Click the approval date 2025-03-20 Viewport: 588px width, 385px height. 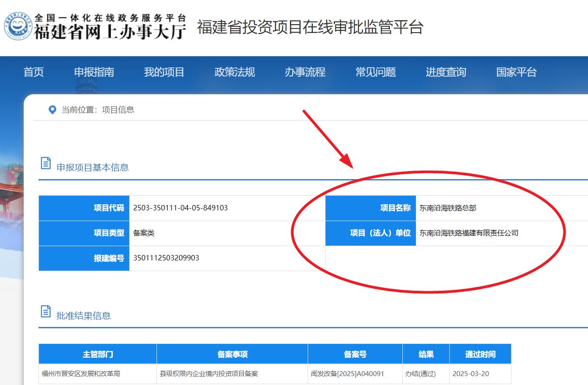tap(471, 374)
